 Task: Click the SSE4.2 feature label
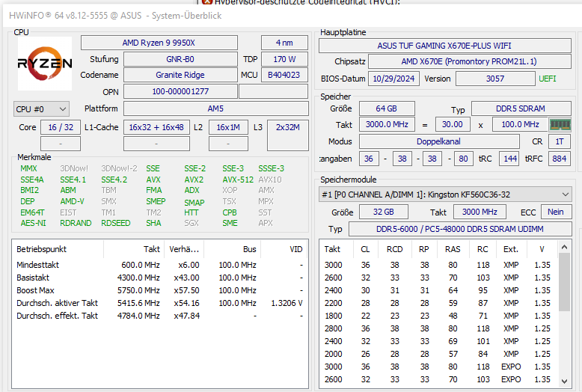(x=114, y=180)
